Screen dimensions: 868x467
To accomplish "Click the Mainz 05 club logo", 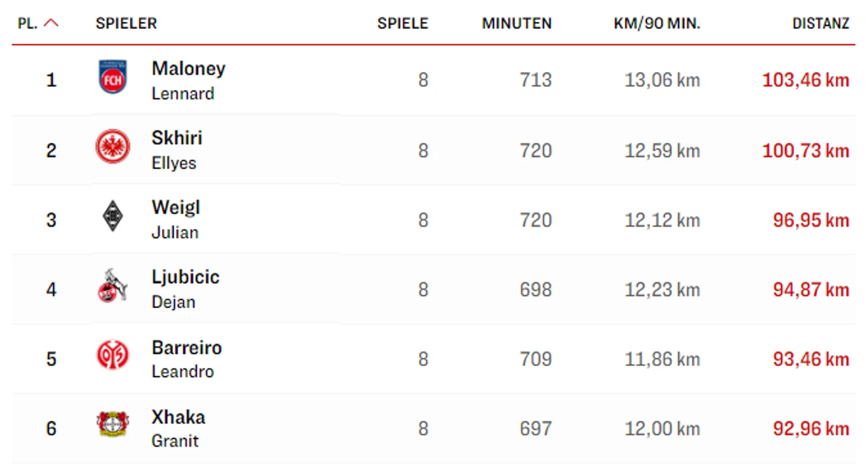I will (112, 355).
